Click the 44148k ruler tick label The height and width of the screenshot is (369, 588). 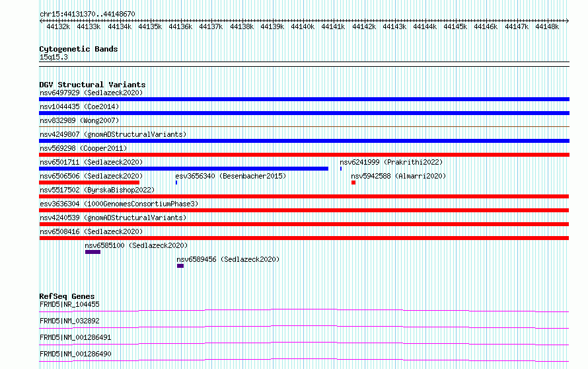coord(547,26)
